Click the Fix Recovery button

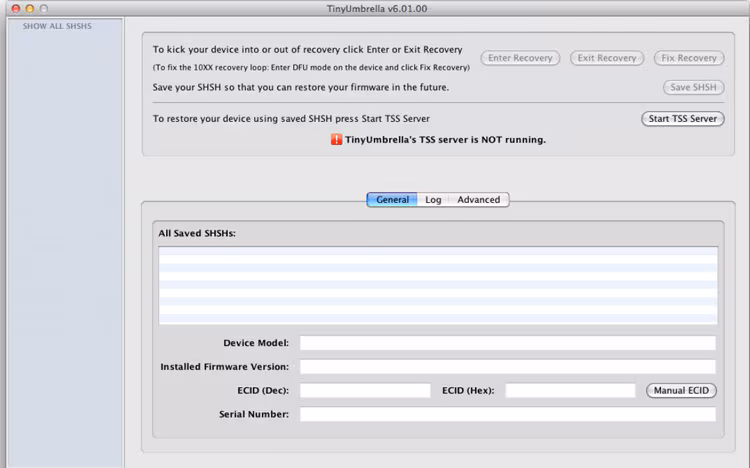coord(689,58)
